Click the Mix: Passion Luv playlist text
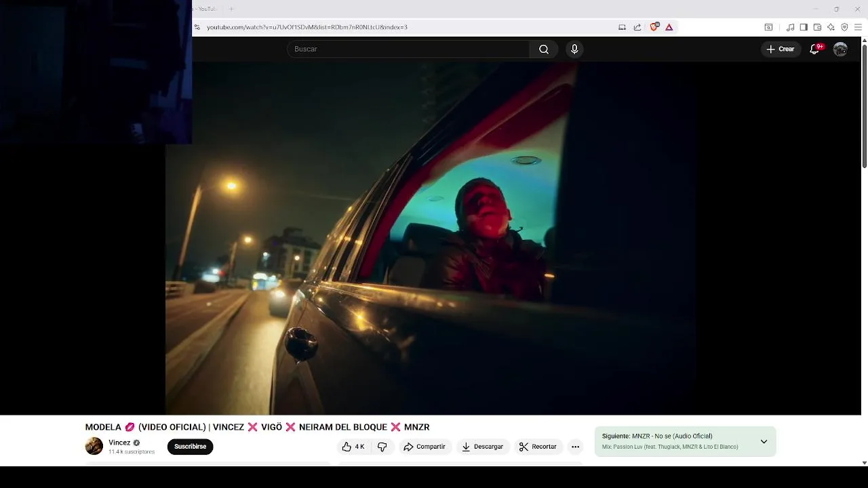 (x=670, y=447)
